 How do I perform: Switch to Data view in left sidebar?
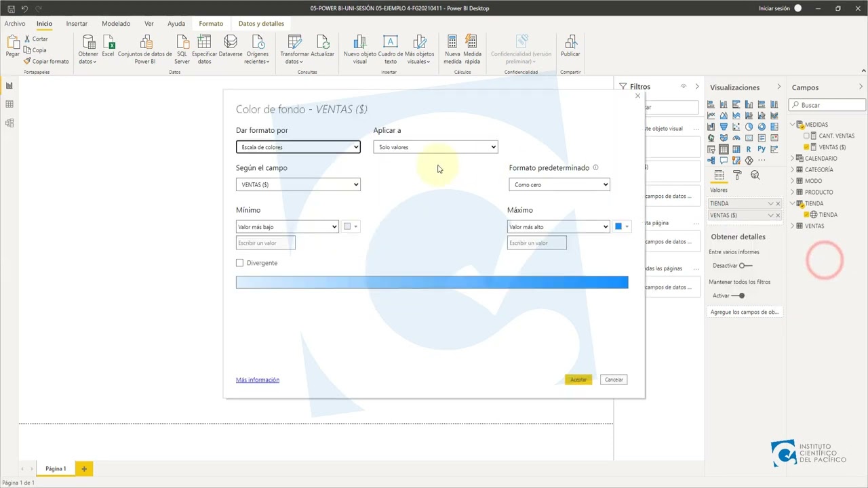click(x=9, y=104)
